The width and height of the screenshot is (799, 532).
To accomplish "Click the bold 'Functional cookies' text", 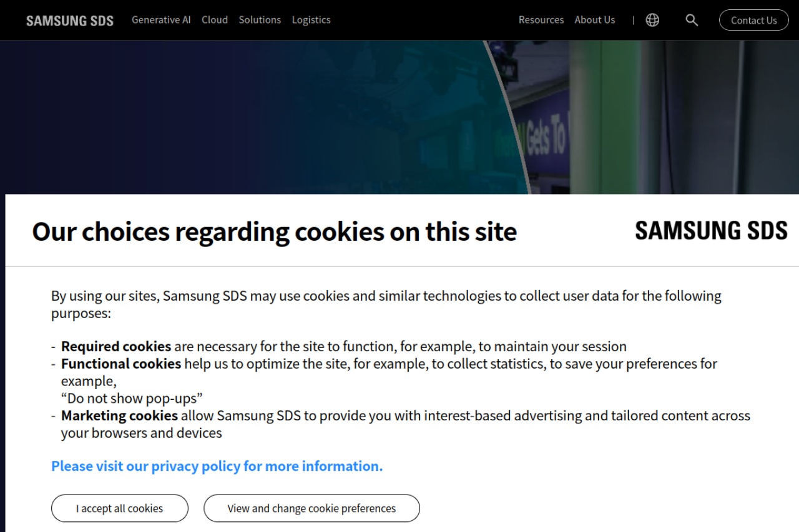I will point(121,364).
